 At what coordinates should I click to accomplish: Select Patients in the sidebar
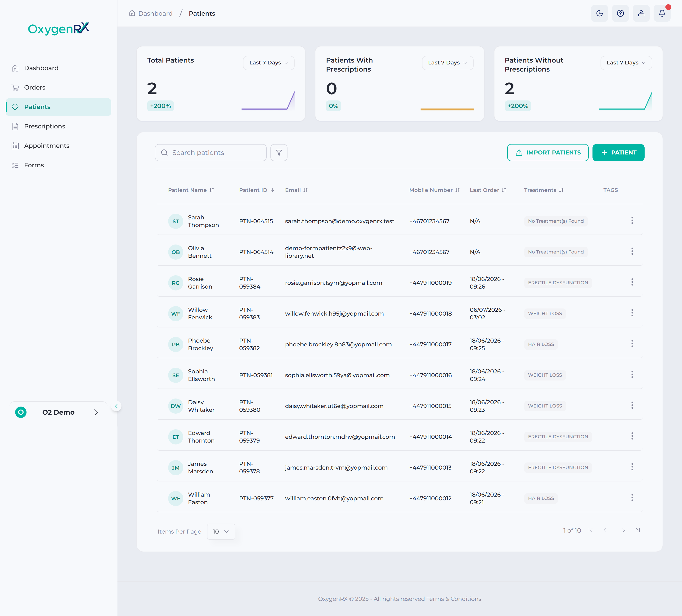click(x=58, y=107)
